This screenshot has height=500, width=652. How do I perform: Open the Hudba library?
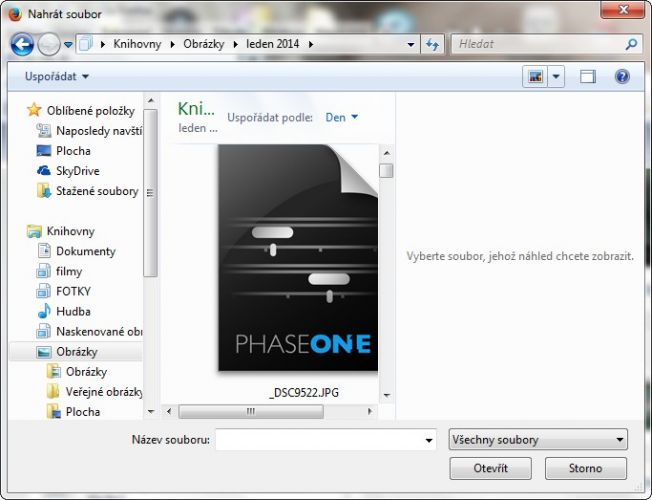[x=73, y=311]
